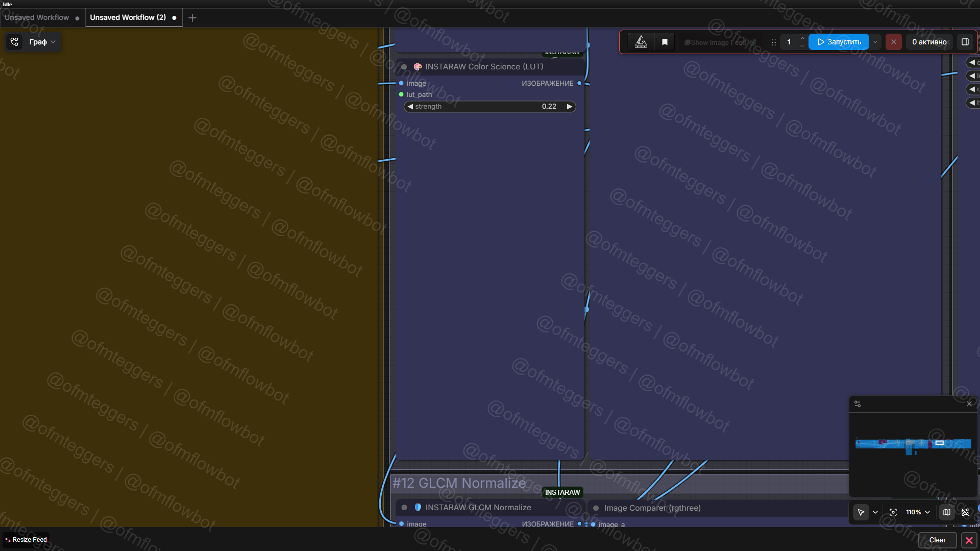Open the dropdown arrow beside Запустить
The image size is (980, 551).
[875, 42]
